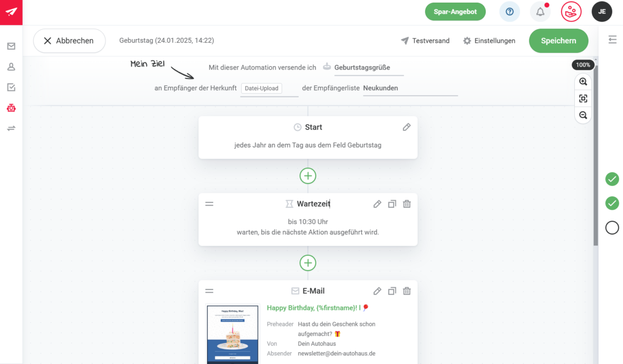Expand the collapsed right side panel
The width and height of the screenshot is (623, 364).
(x=612, y=39)
